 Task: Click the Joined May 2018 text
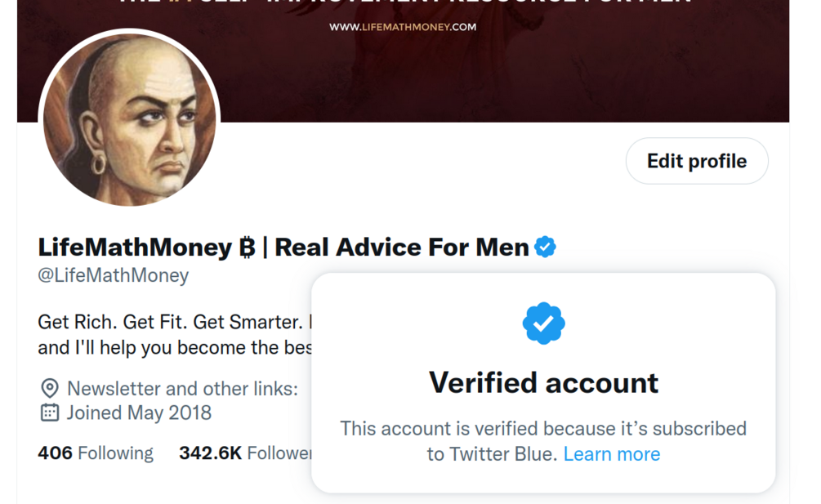click(139, 413)
